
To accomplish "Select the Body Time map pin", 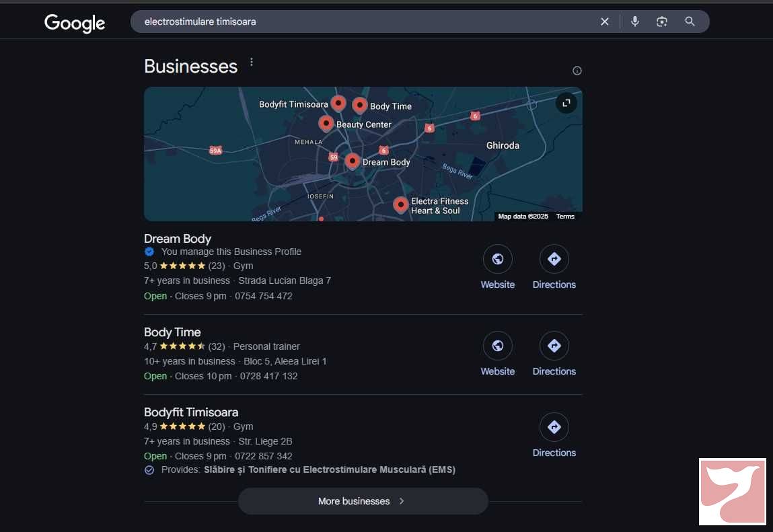I will click(360, 106).
